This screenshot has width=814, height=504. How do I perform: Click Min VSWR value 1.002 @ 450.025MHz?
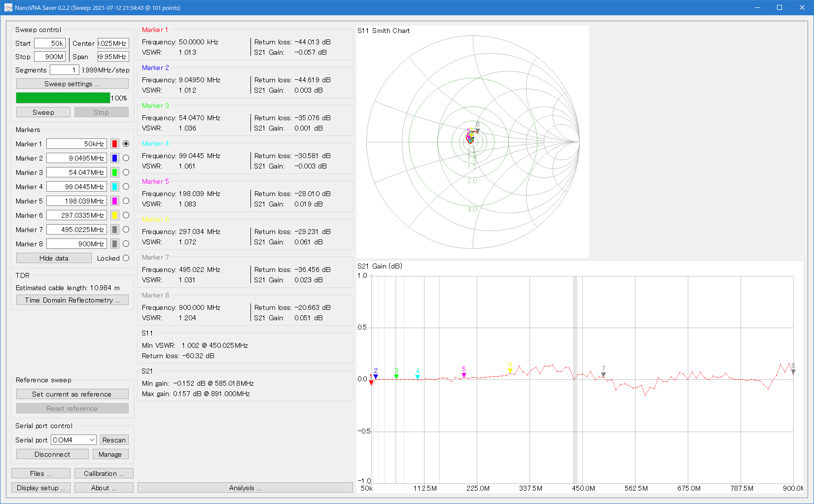click(x=214, y=345)
